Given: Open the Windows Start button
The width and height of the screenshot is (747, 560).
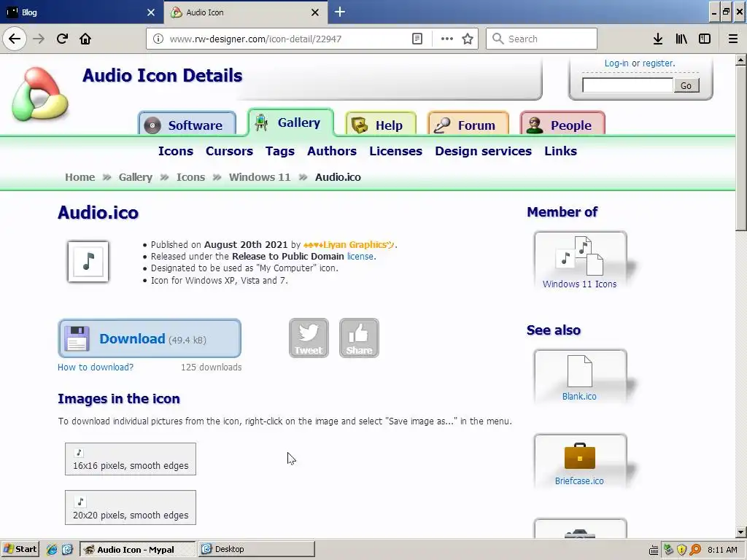Looking at the screenshot, I should [20, 549].
